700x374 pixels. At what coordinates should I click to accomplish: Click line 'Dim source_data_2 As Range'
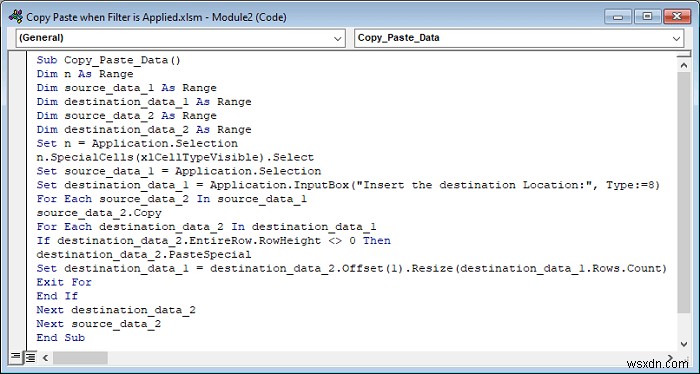pyautogui.click(x=126, y=116)
